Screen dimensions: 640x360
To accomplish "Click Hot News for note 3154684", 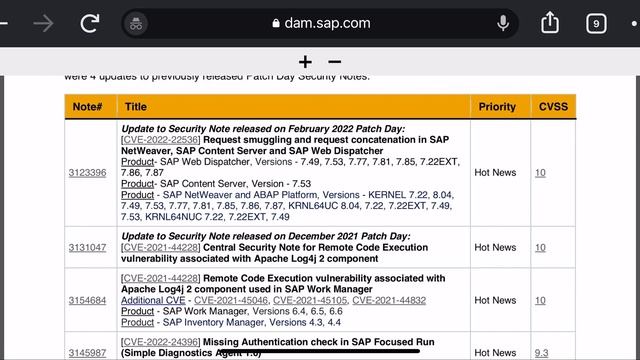I will [x=495, y=300].
